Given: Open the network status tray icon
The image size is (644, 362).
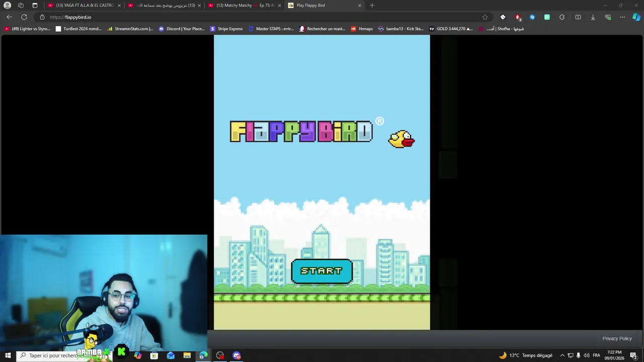Looking at the screenshot, I should (571, 355).
